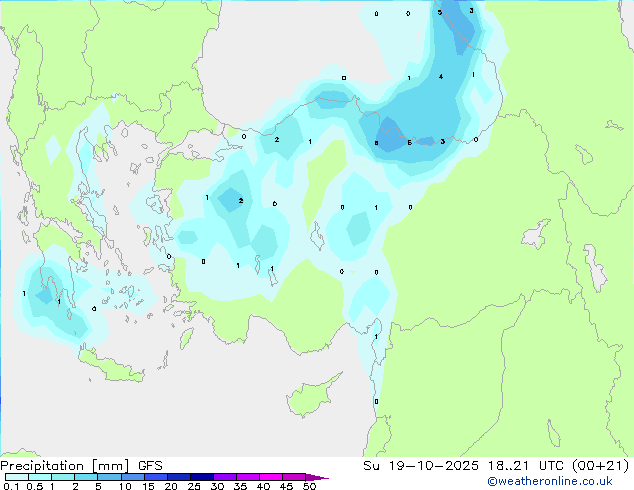The image size is (634, 490).
Task: Click the date 'Su 19-10-2025'
Action: (x=421, y=466)
